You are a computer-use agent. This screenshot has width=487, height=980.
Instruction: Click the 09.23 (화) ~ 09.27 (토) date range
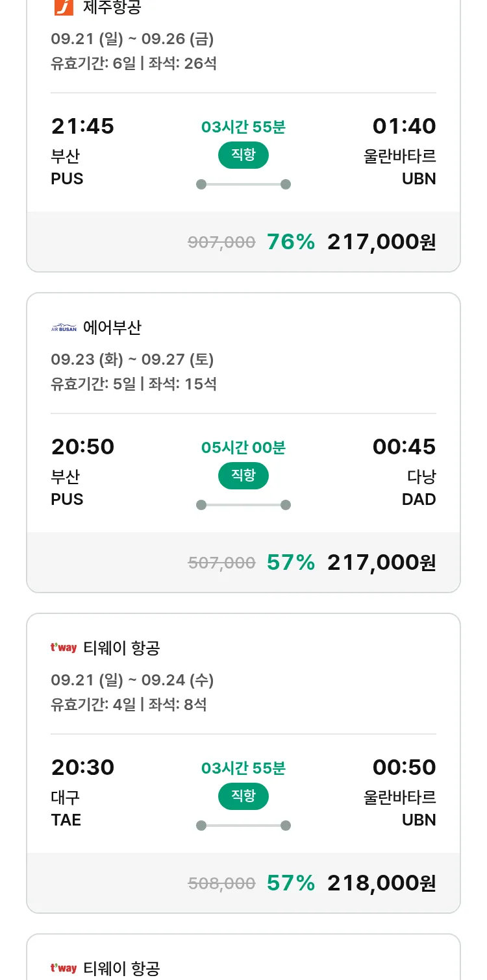click(132, 360)
